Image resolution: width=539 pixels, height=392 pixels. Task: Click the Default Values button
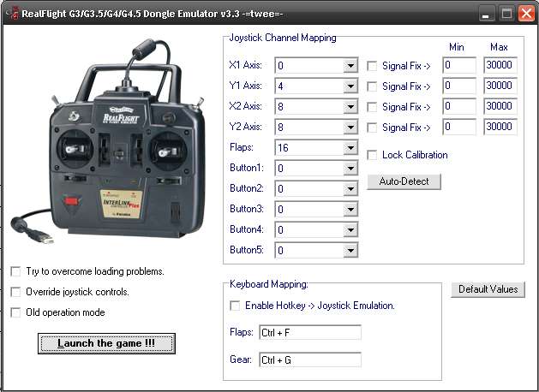pos(488,289)
